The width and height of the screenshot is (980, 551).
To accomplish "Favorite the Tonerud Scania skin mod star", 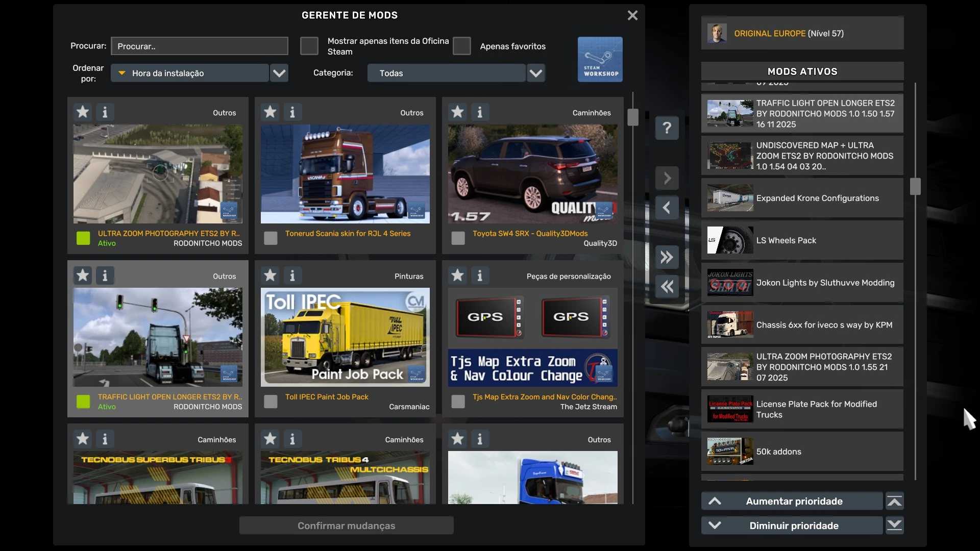I will [x=270, y=112].
